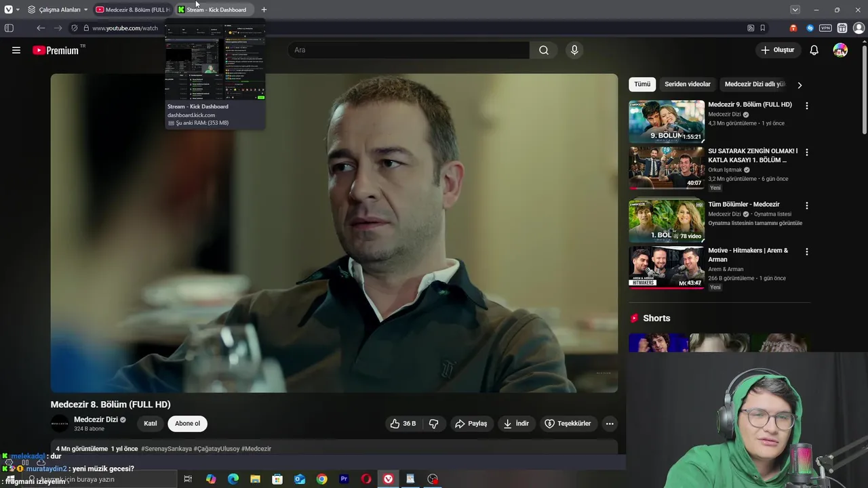Like the video with 36 B
868x488 pixels.
(403, 424)
